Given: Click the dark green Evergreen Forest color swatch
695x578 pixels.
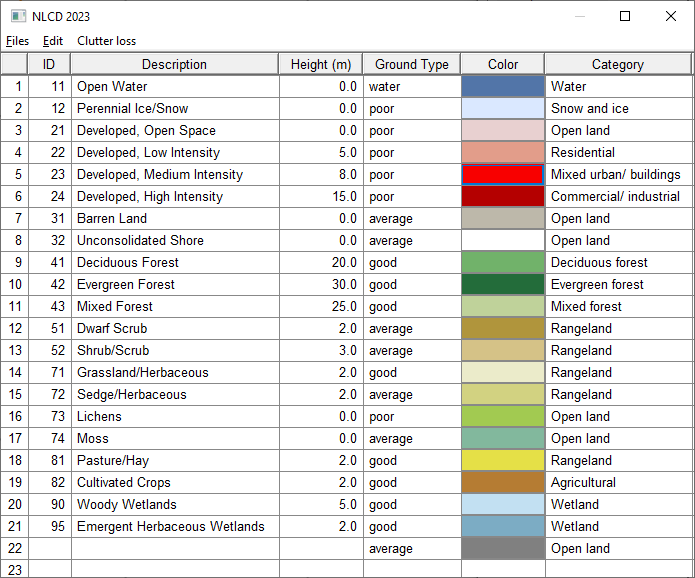Looking at the screenshot, I should coord(503,284).
